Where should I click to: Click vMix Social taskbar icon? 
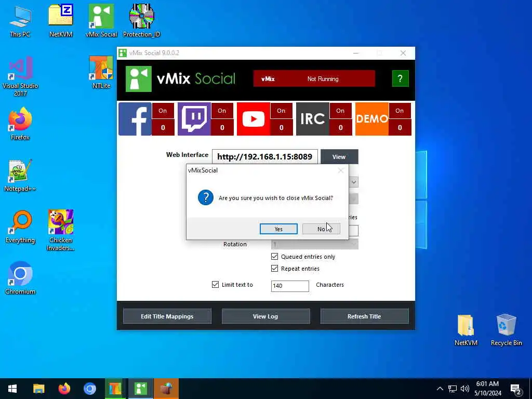coord(141,389)
